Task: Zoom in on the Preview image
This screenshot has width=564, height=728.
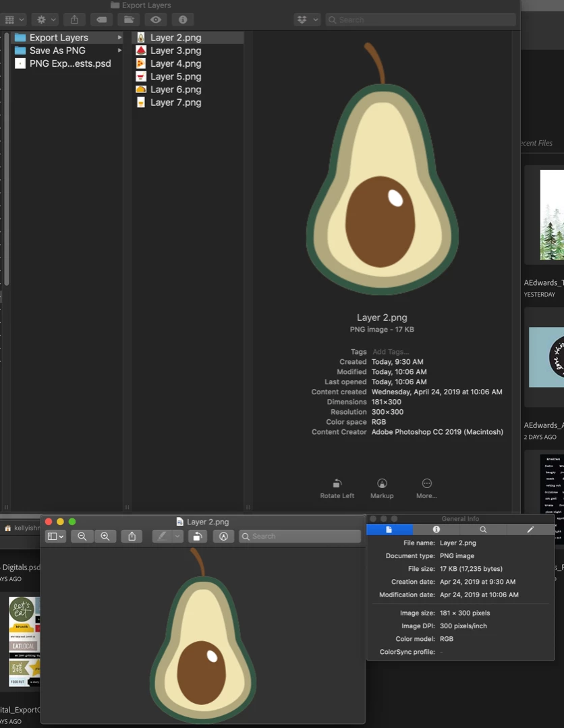Action: (105, 537)
